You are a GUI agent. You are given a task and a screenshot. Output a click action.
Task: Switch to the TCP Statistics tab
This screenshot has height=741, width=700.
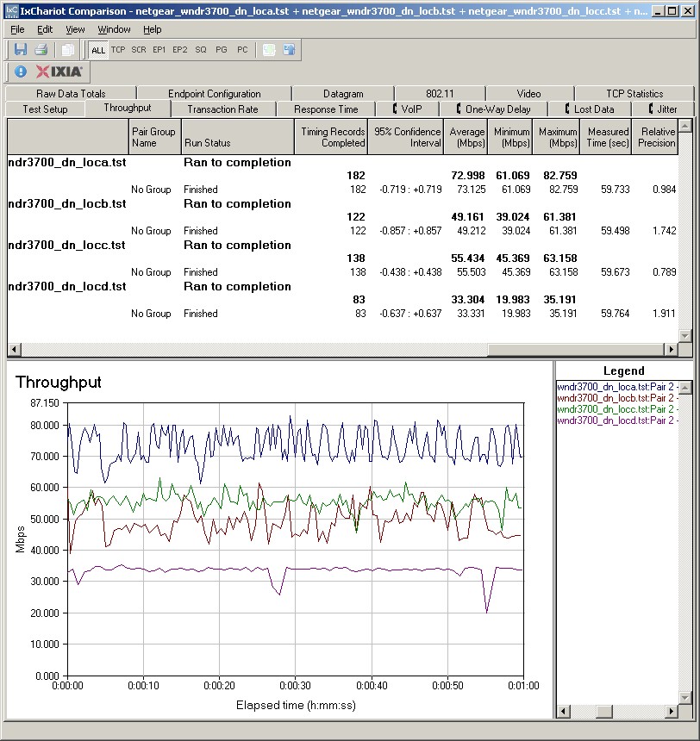coord(634,94)
